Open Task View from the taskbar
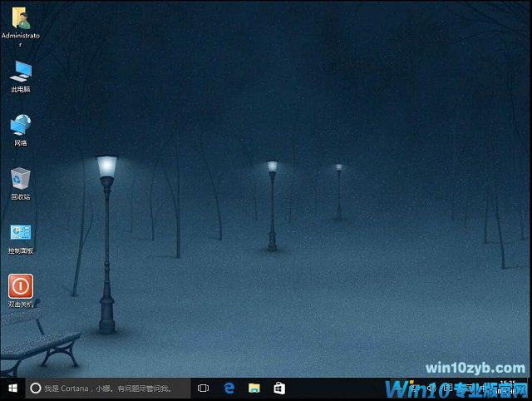 click(x=203, y=388)
